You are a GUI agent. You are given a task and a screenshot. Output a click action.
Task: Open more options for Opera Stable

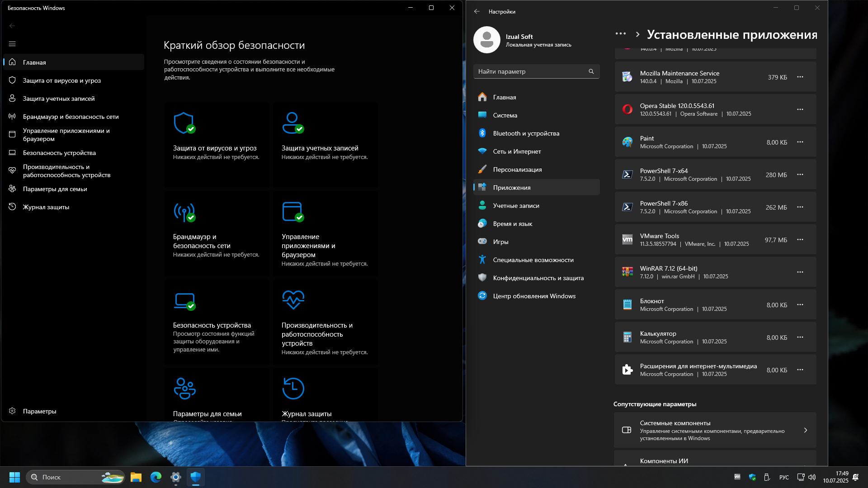800,109
